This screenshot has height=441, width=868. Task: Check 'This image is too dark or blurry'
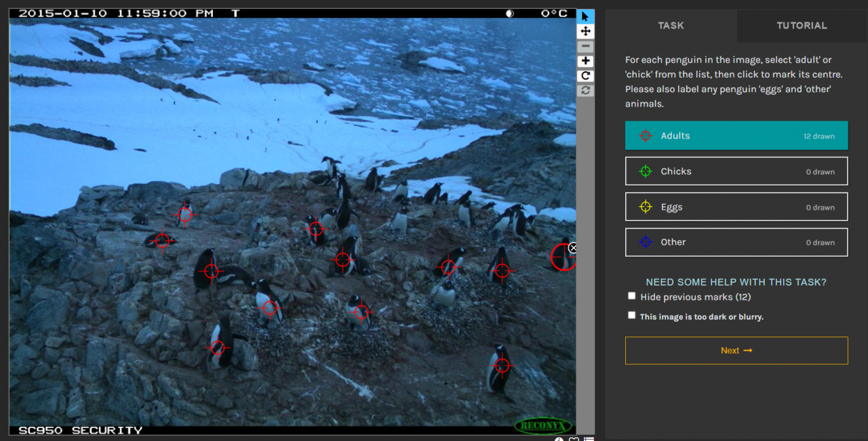tap(632, 315)
